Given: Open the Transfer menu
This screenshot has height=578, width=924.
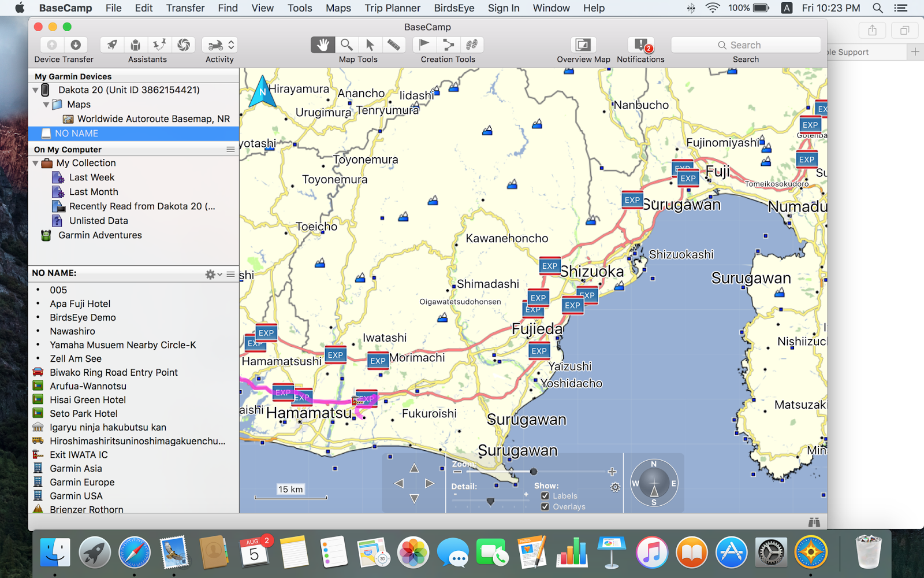Looking at the screenshot, I should click(185, 8).
